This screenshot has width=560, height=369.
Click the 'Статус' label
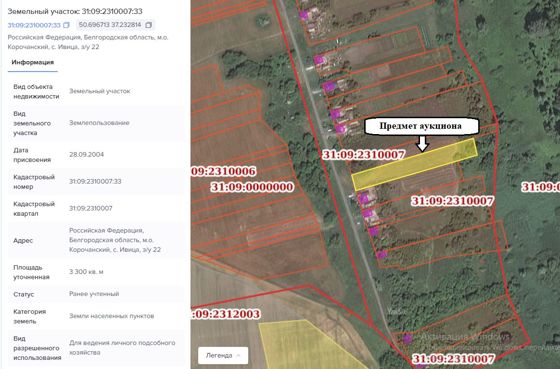click(24, 294)
